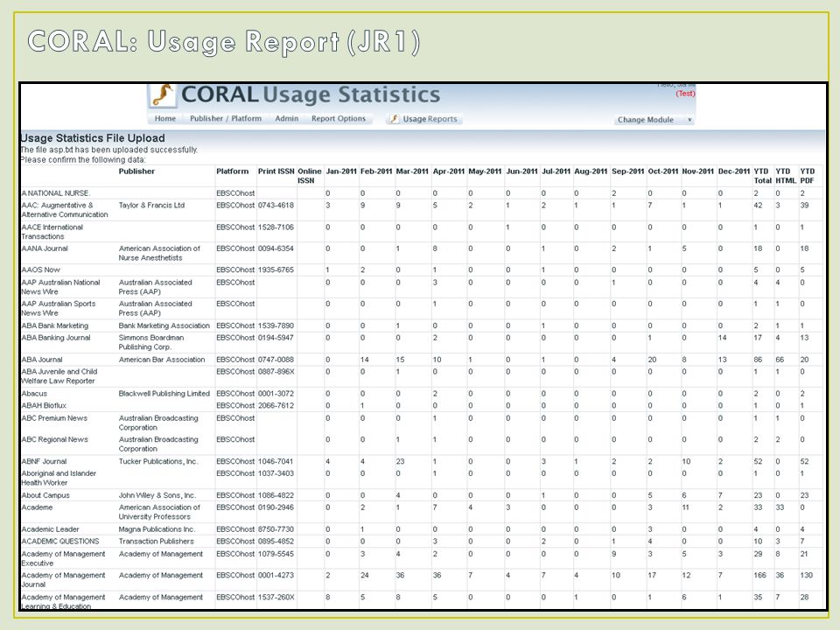Screen dimensions: 840x630
Task: Click publisher Blackwell Publishing Limited
Action: point(164,394)
